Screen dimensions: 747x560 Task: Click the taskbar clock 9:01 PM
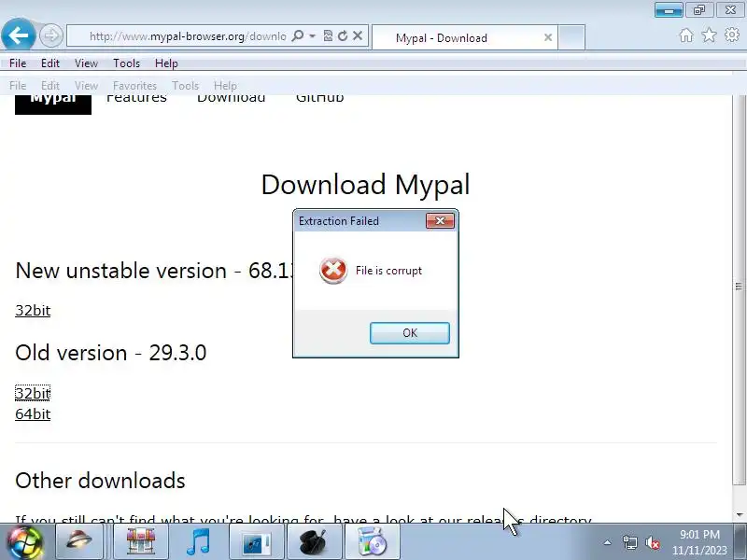[699, 535]
